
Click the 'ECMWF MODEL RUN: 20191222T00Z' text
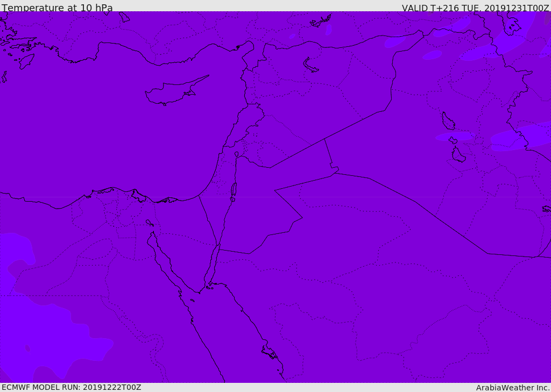[72, 387]
